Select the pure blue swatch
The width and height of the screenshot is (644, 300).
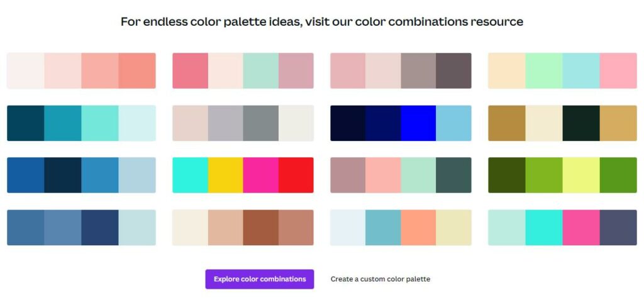[418, 123]
